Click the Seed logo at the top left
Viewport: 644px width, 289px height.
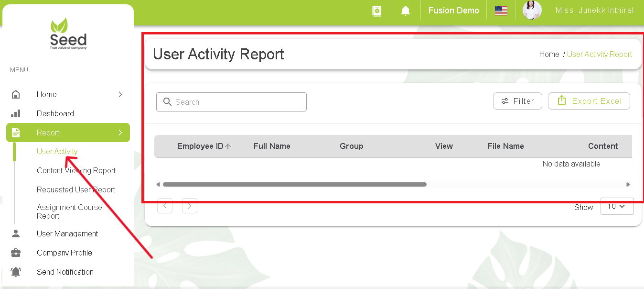[67, 33]
